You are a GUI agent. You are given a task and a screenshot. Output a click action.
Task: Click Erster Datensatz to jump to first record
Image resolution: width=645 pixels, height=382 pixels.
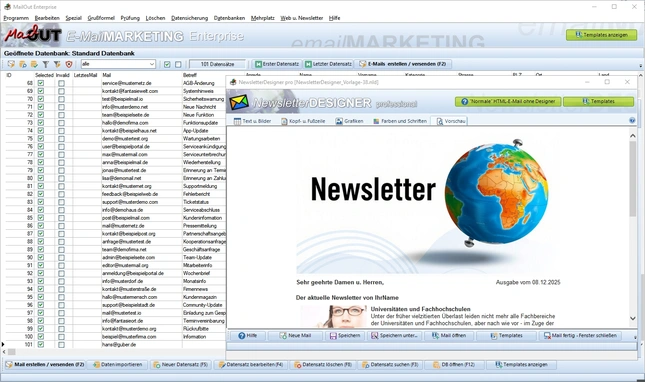pyautogui.click(x=277, y=64)
